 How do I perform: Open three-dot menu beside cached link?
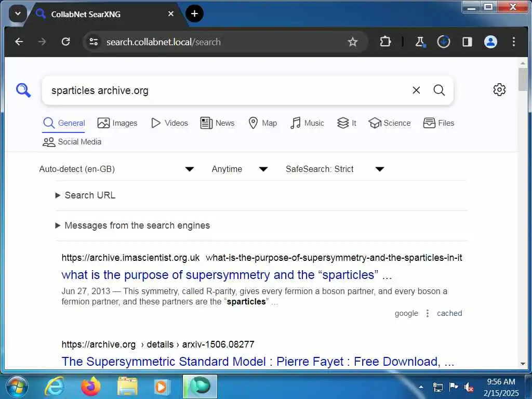click(x=428, y=313)
